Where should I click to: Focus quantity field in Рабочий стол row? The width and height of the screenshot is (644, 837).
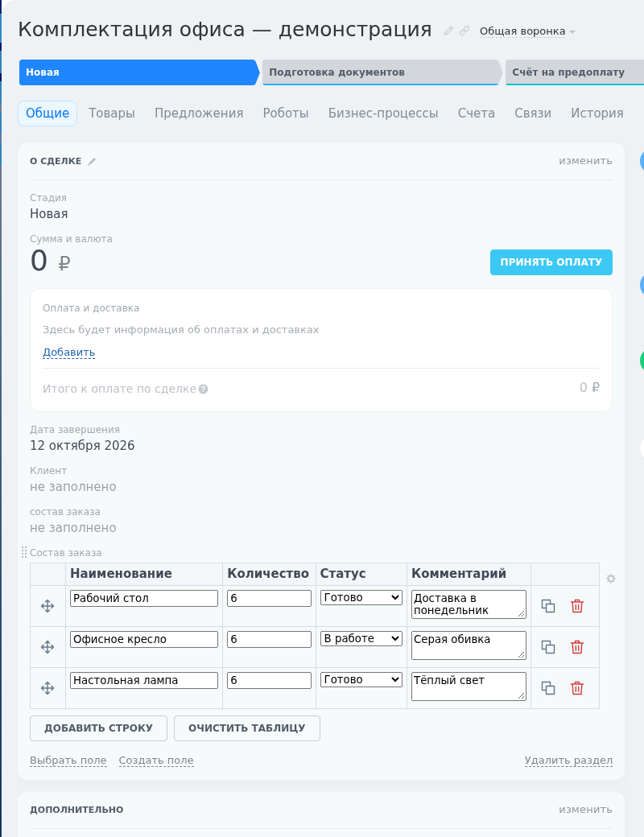[269, 598]
